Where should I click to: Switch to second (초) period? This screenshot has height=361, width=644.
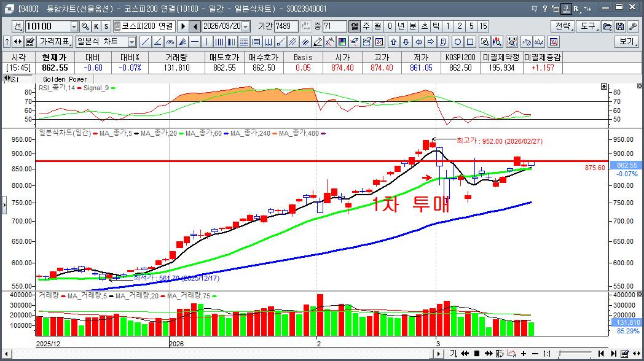point(425,26)
